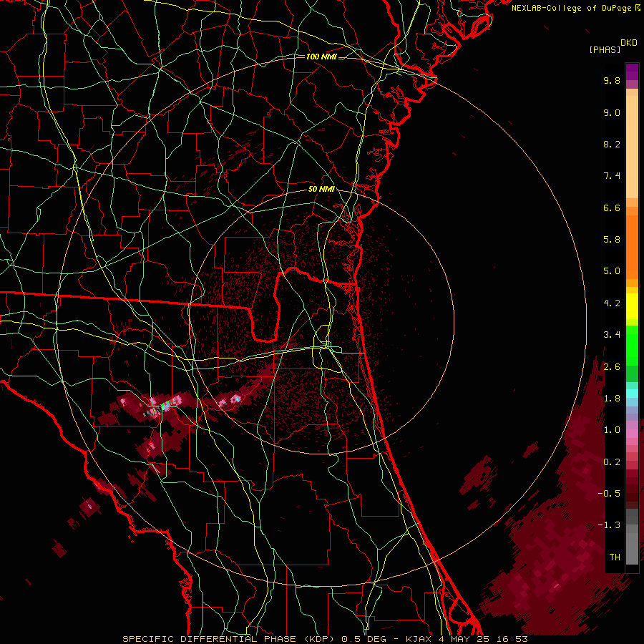Click the KDP product caption at the bottom
The image size is (644, 644).
tap(325, 639)
